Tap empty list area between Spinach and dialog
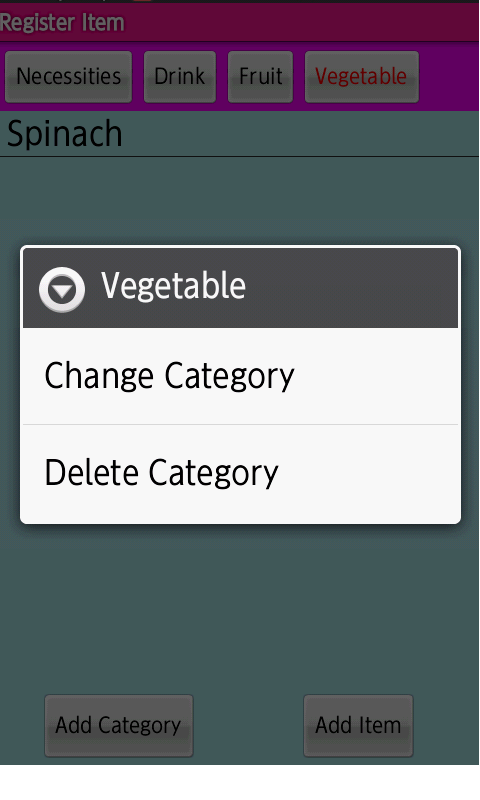Screen dimensions: 480x800 click(x=240, y=202)
